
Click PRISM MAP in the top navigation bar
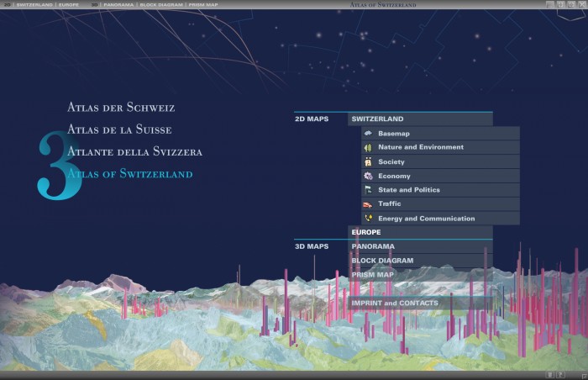[203, 4]
